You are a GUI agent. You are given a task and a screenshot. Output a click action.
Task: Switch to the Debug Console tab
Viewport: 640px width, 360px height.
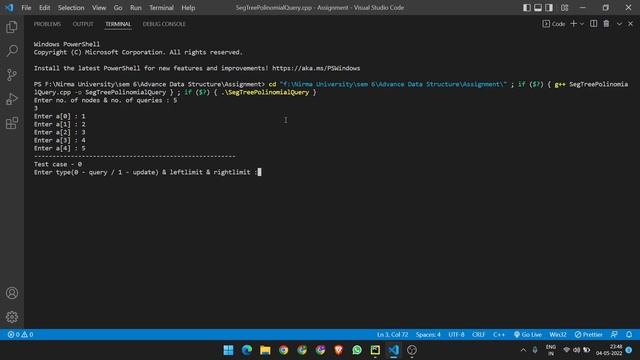point(164,24)
